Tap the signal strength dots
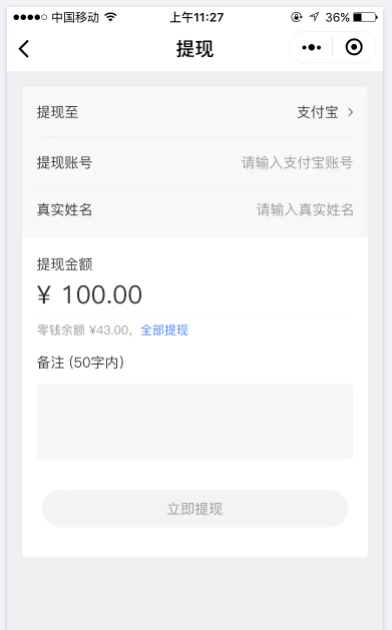This screenshot has width=392, height=630. (30, 17)
